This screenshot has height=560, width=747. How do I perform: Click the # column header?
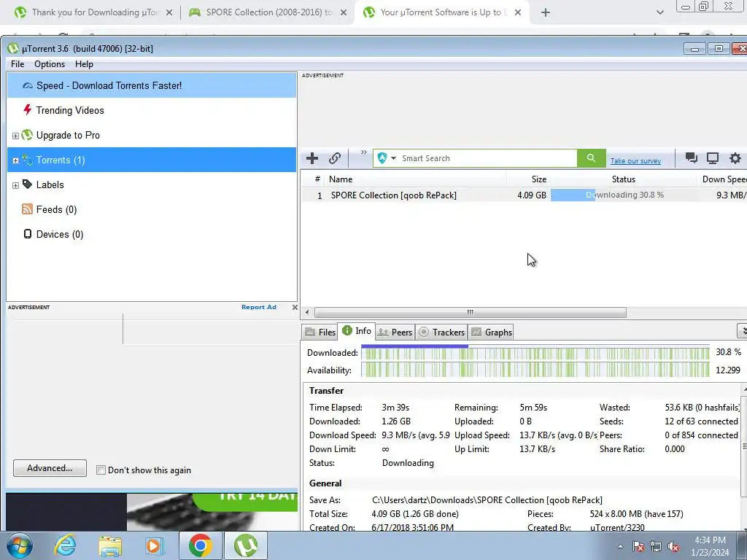314,179
